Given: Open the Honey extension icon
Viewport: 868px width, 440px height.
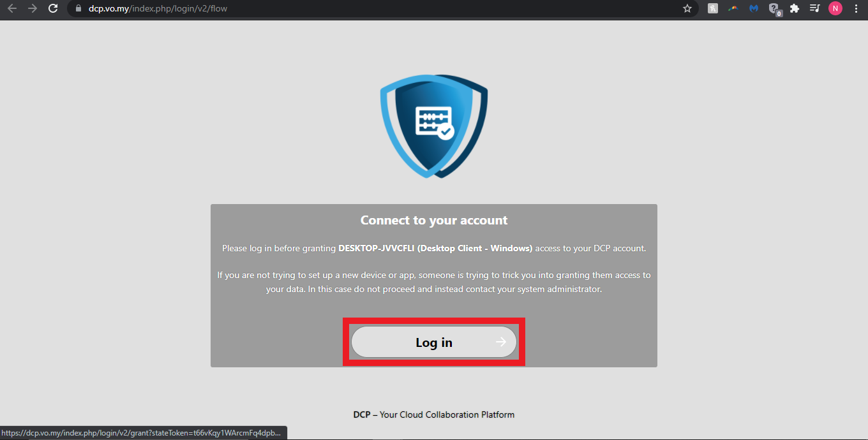Looking at the screenshot, I should click(x=713, y=8).
